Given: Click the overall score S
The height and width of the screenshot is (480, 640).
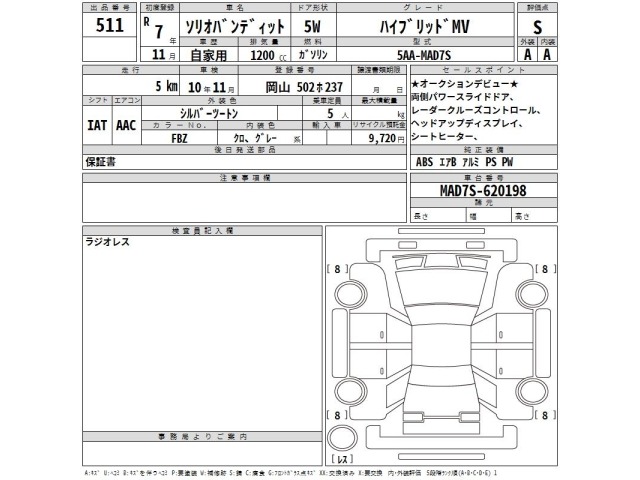Looking at the screenshot, I should (537, 27).
